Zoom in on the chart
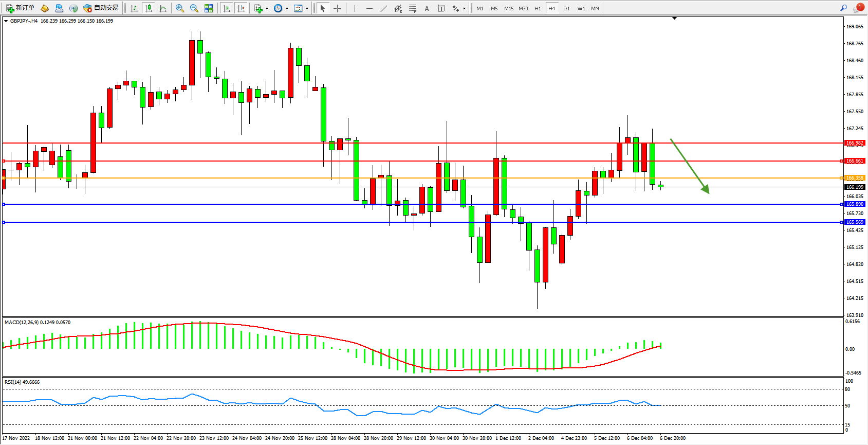 180,8
